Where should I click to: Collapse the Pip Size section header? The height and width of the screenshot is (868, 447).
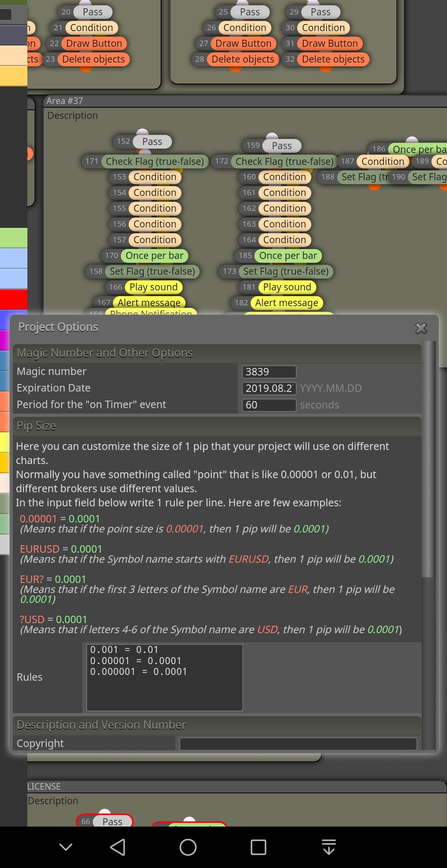pyautogui.click(x=217, y=426)
